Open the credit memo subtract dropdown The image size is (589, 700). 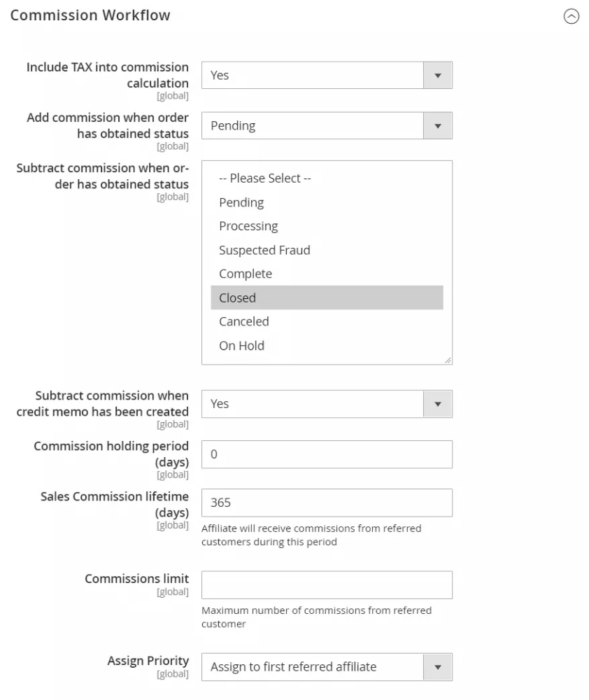[313, 404]
